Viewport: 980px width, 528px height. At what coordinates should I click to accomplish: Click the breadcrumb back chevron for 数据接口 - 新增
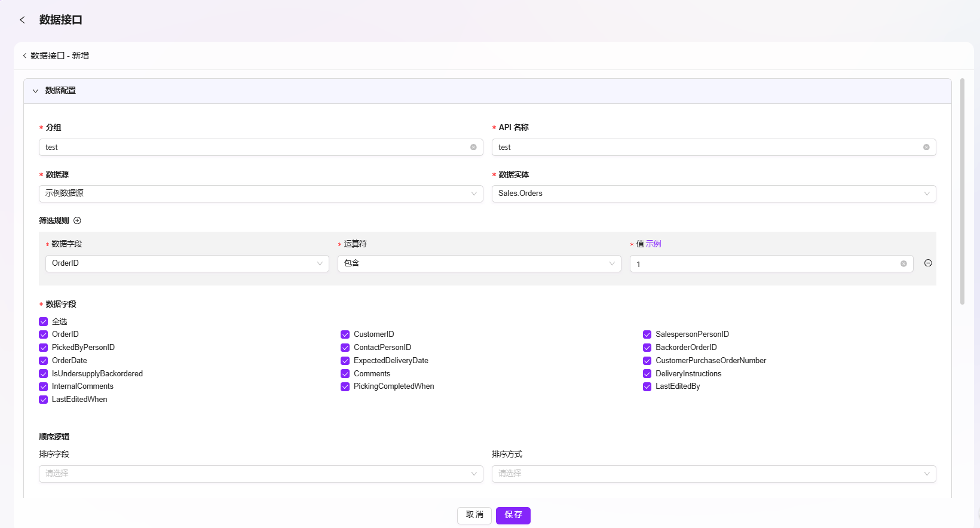(x=24, y=56)
